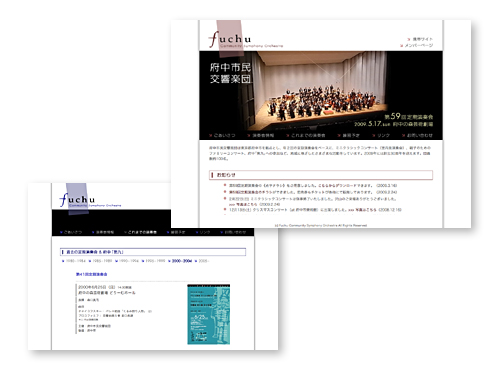500x370 pixels.
Task: Click the red fuchu logo on the upper page
Action: click(x=230, y=40)
